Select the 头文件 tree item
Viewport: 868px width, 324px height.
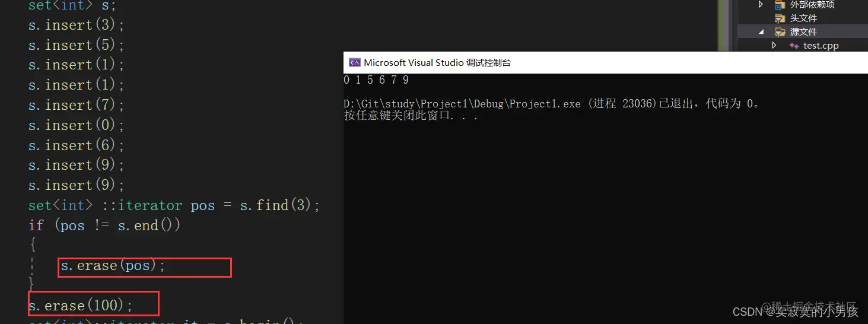coord(803,18)
